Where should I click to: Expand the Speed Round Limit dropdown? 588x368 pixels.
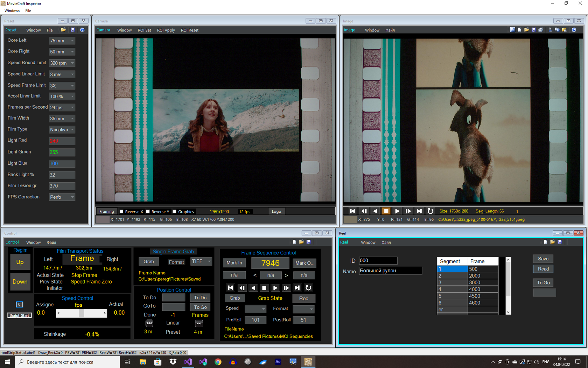pyautogui.click(x=62, y=63)
